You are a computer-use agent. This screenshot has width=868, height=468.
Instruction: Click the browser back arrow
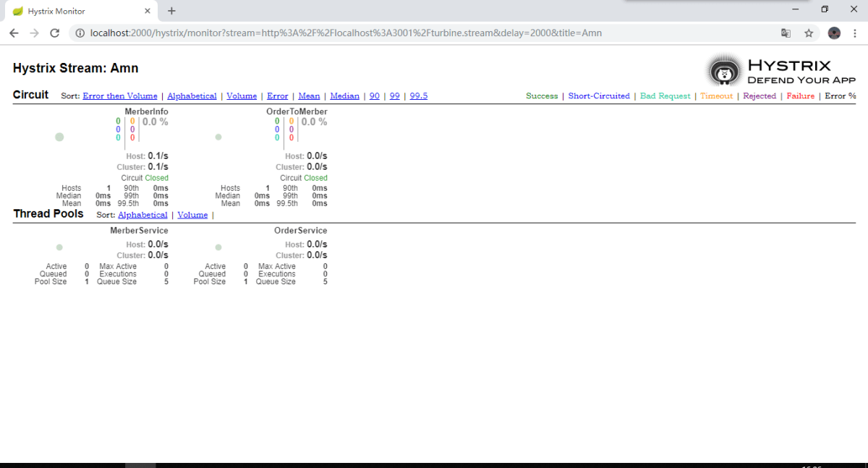(x=14, y=33)
